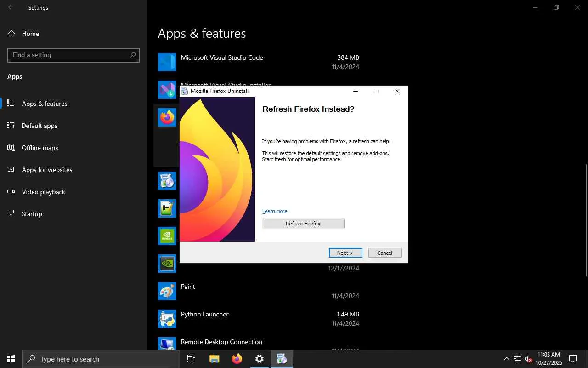Click the Visual Studio Installer app icon
The image size is (588, 368).
click(167, 90)
